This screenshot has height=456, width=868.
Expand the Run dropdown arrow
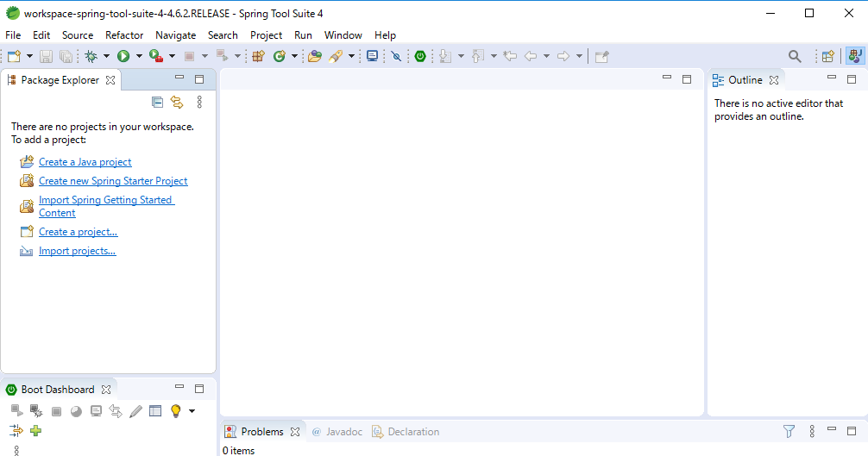click(139, 56)
